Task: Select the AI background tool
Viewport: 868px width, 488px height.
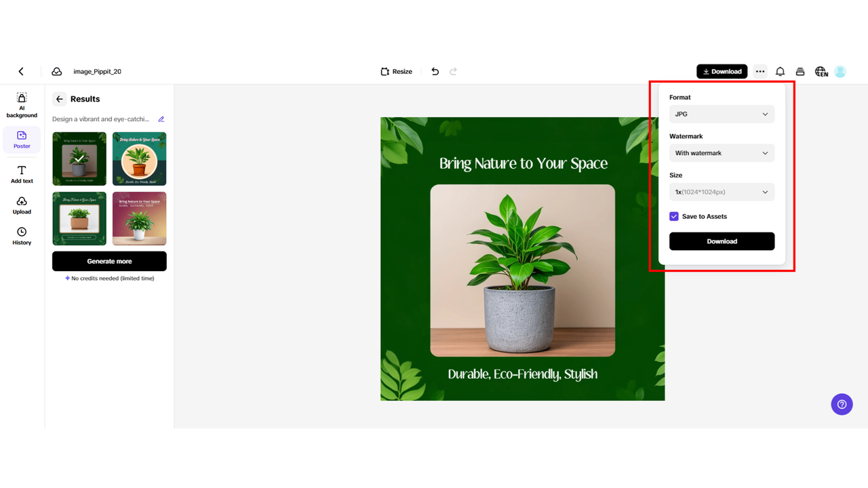Action: (22, 106)
